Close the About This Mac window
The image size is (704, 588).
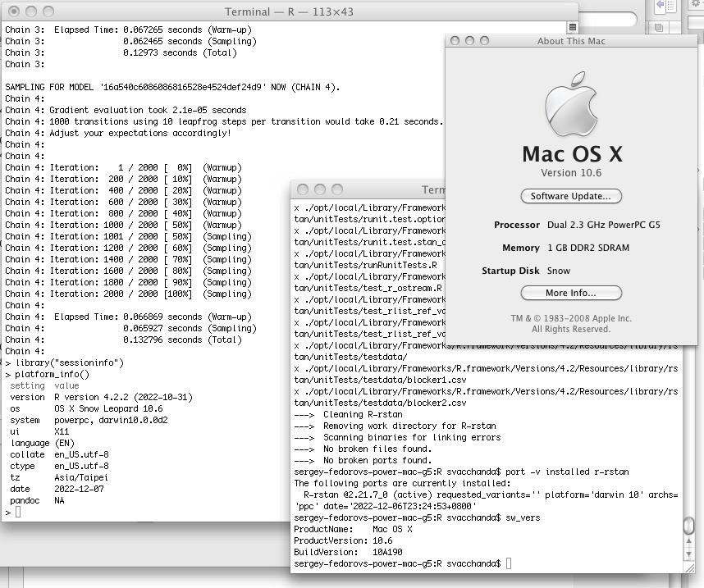point(455,41)
